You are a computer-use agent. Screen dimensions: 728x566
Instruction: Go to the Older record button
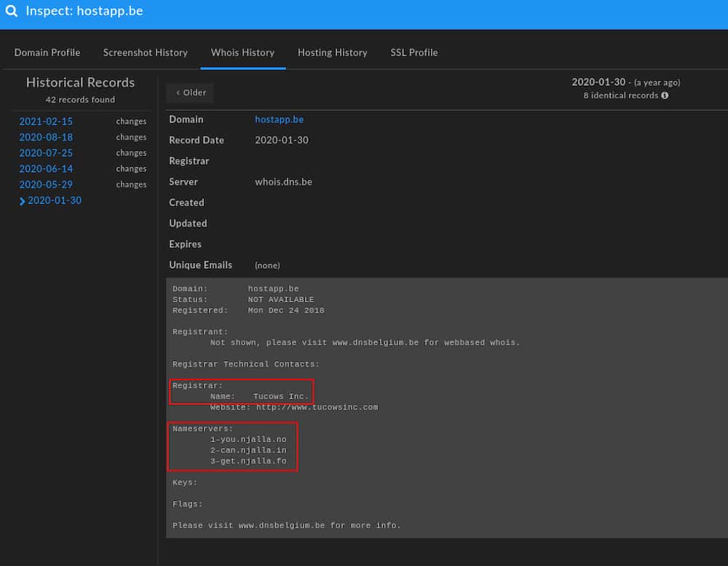[190, 93]
